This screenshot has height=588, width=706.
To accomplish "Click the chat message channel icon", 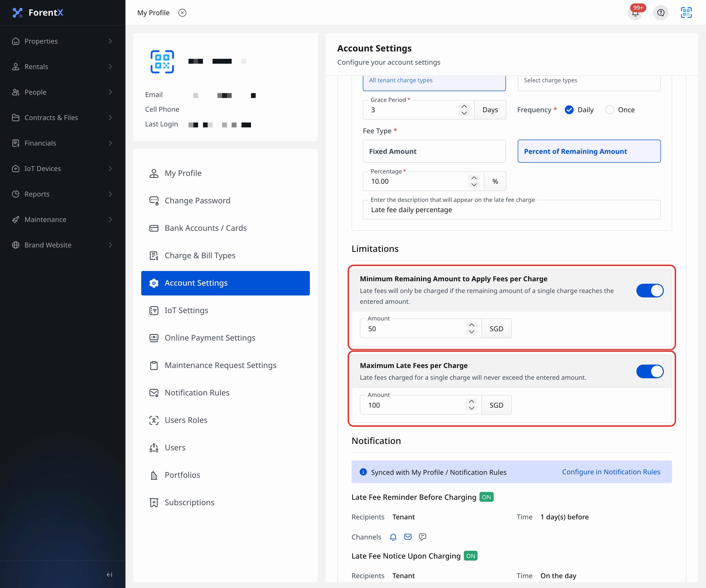I will [x=423, y=537].
